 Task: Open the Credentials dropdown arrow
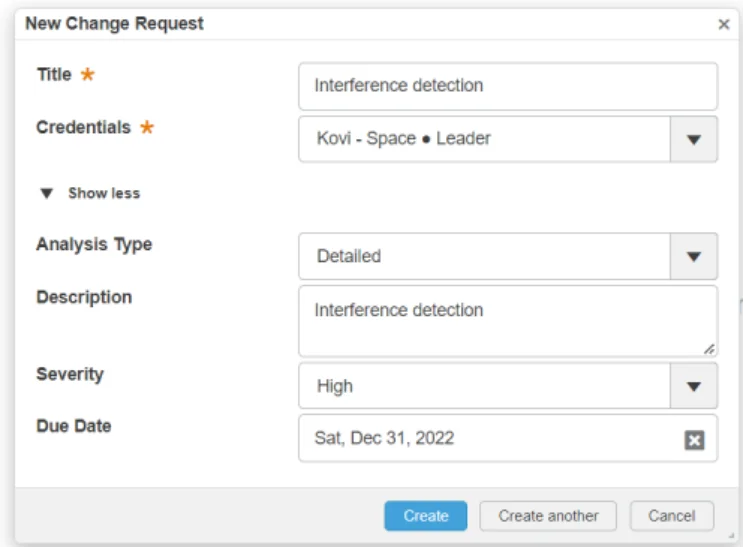point(694,139)
